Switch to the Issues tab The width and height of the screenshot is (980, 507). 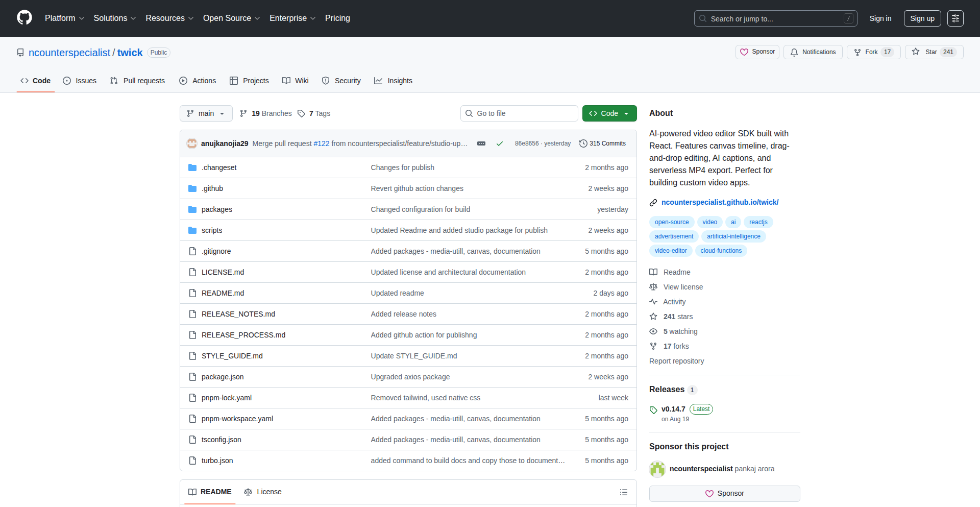80,81
